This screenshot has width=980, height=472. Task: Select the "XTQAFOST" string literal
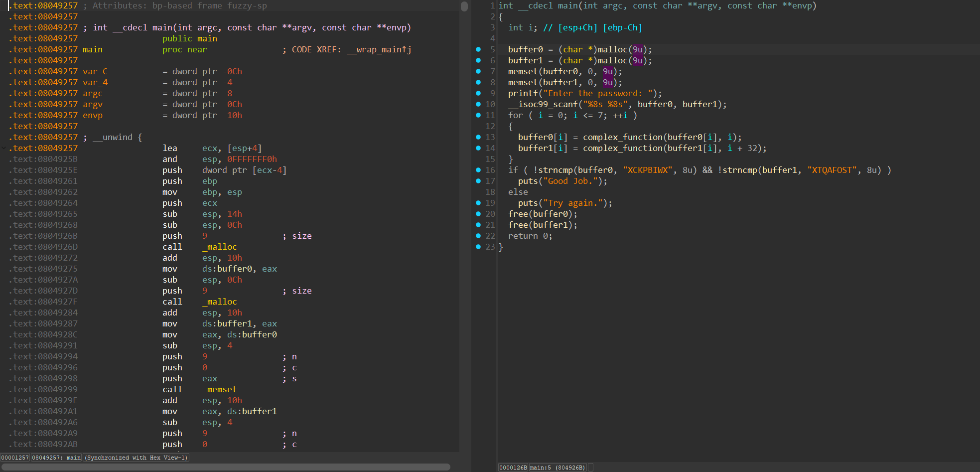[832, 170]
